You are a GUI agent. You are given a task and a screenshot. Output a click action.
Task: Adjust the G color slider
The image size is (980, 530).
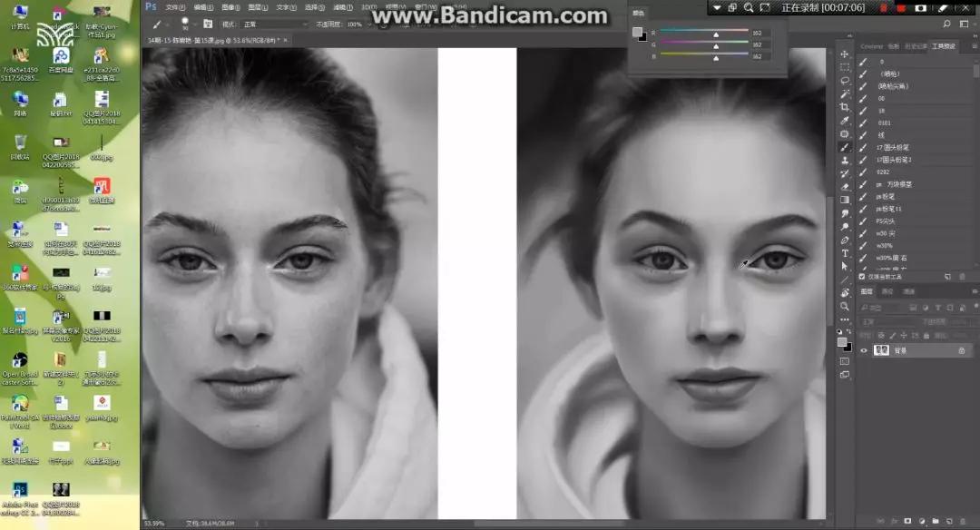[716, 45]
